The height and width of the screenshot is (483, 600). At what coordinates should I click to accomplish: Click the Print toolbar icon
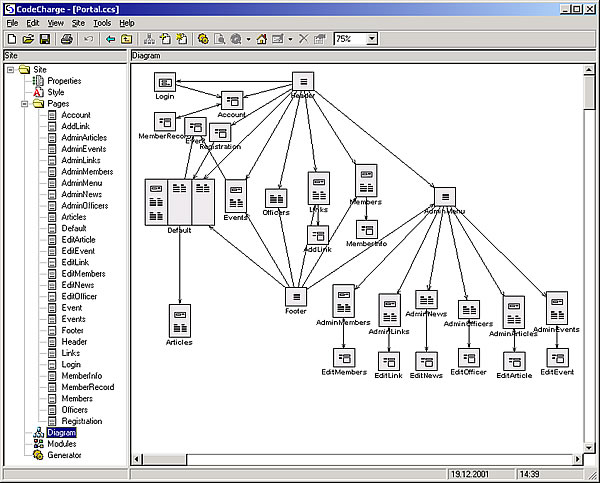[x=66, y=39]
